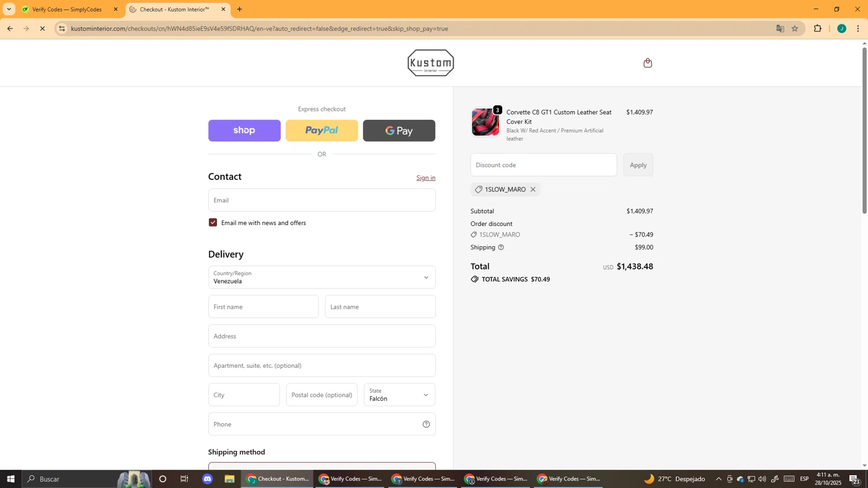Stop loading the page
This screenshot has width=868, height=488.
point(42,28)
